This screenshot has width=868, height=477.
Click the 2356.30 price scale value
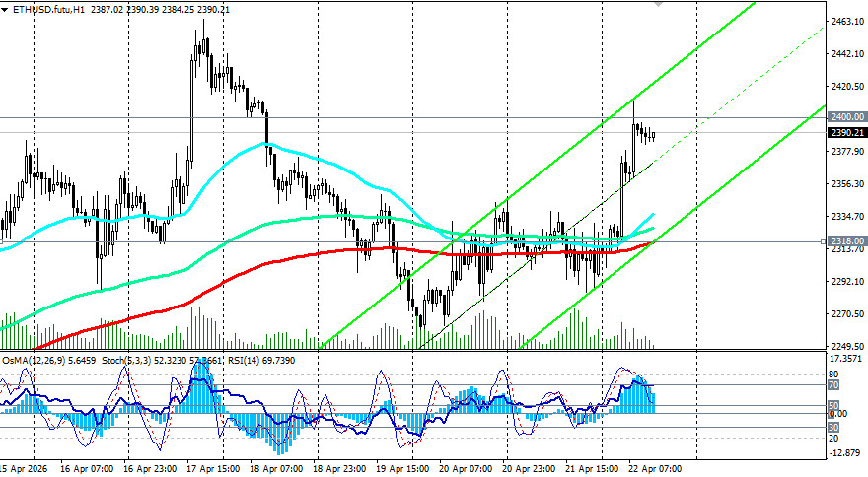pyautogui.click(x=847, y=183)
